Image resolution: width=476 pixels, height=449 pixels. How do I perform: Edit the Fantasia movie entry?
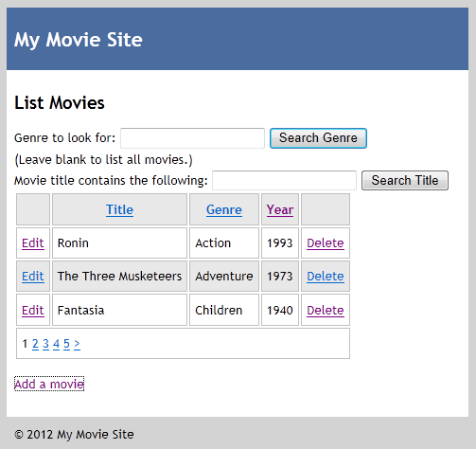(33, 311)
